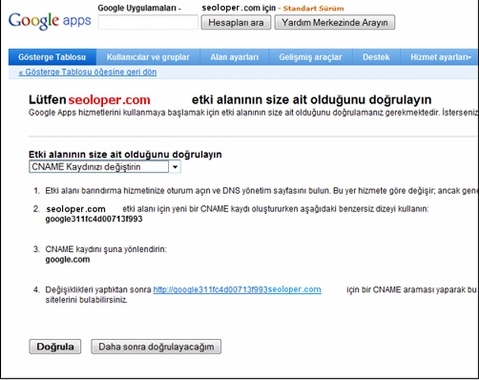The height and width of the screenshot is (380, 479).
Task: Click the Doğrula button
Action: (55, 347)
